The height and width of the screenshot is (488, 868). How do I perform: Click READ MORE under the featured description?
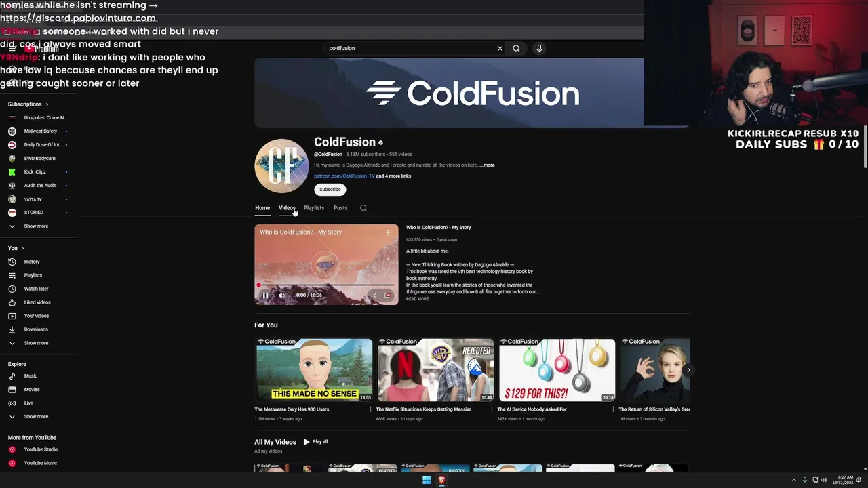(x=418, y=299)
